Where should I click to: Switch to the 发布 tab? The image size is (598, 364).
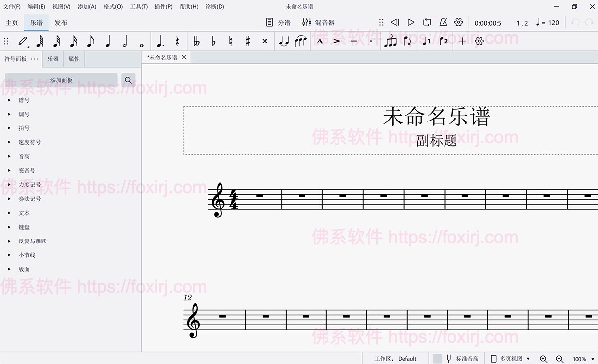click(x=61, y=23)
